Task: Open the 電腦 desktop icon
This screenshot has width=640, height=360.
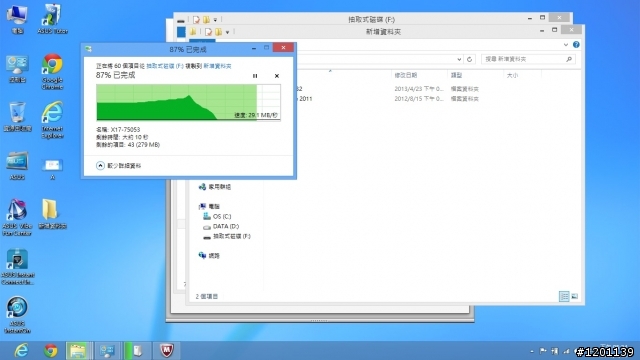Action: [x=17, y=19]
